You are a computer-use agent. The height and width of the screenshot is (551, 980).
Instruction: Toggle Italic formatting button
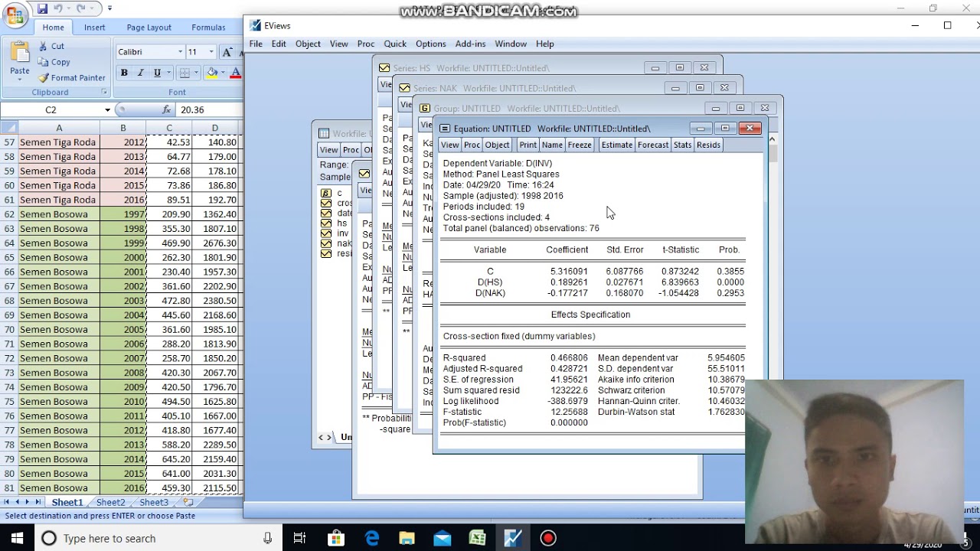point(140,73)
